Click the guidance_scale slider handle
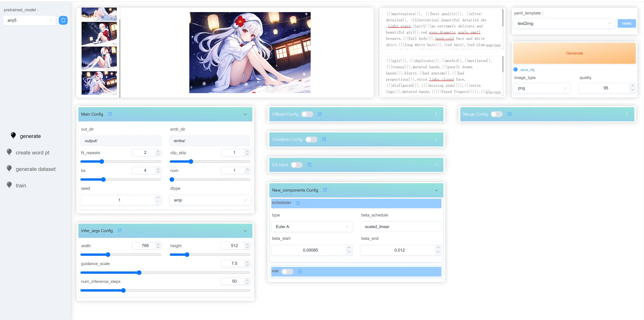Viewport: 644px width, 320px height. point(139,273)
